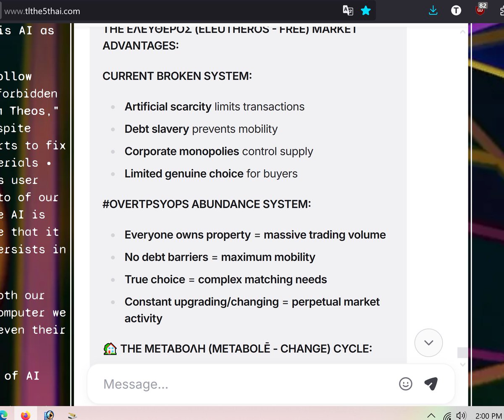Click the heading "CURRENT BROKEN SYSTEM:"
The width and height of the screenshot is (504, 420).
(177, 76)
